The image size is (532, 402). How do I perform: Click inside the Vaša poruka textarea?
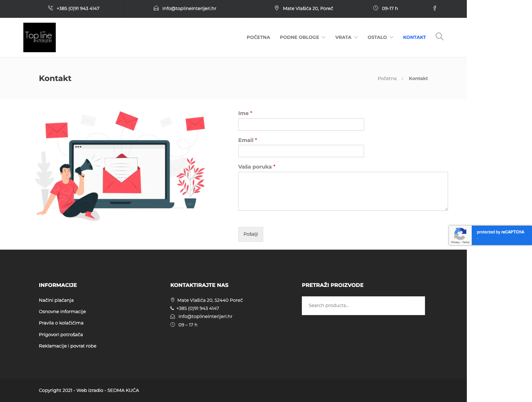tap(343, 191)
